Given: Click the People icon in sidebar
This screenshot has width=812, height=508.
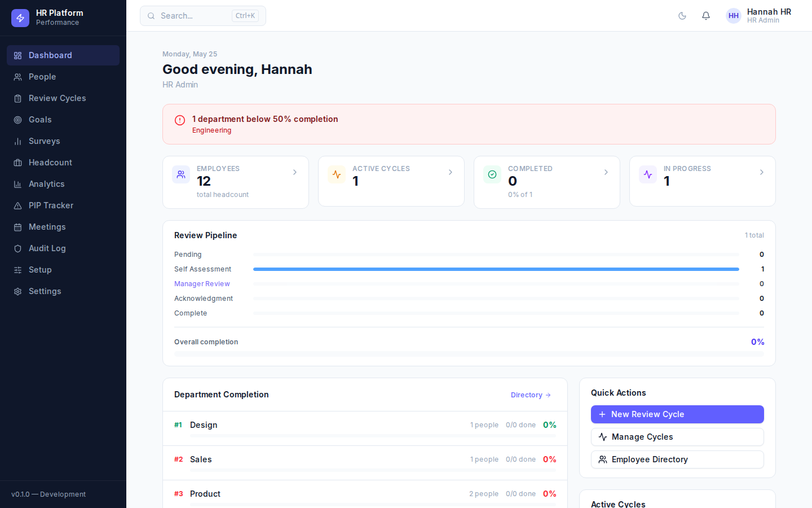Looking at the screenshot, I should [17, 77].
